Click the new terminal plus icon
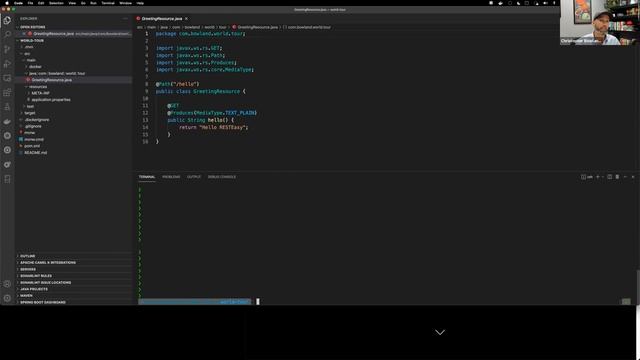640x360 pixels. coord(598,177)
